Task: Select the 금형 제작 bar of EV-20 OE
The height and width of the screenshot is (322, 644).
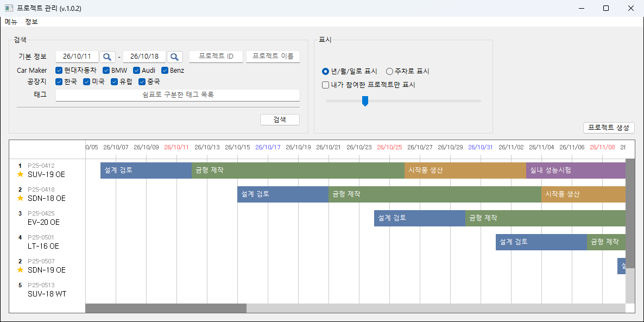Action: coord(545,218)
